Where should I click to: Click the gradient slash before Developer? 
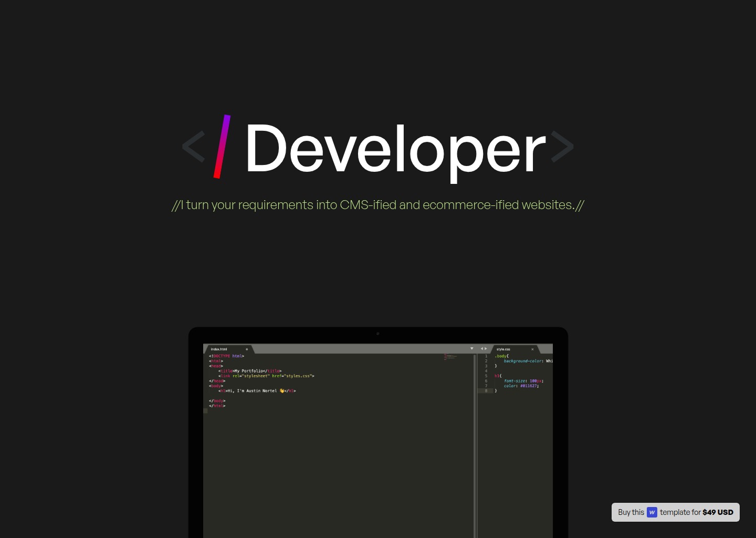(222, 147)
